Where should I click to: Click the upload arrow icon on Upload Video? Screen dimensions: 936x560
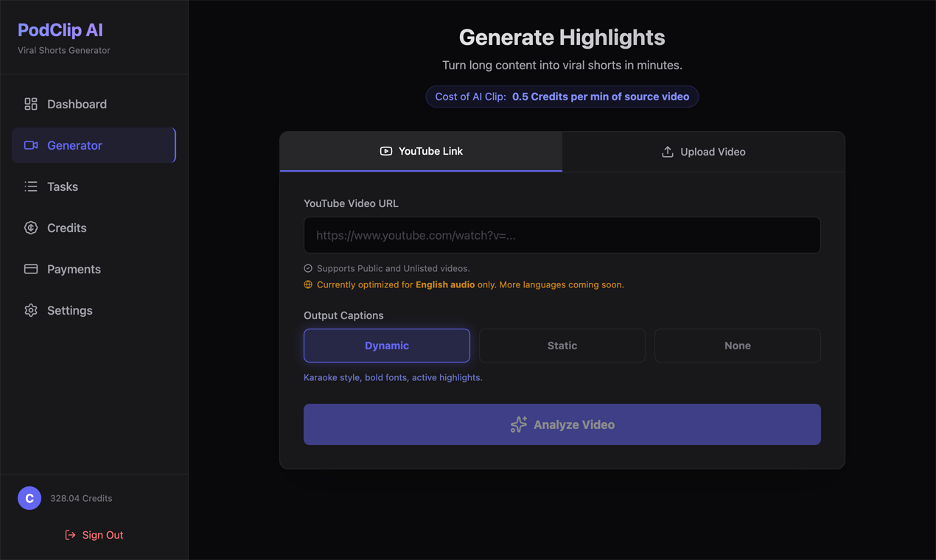(x=667, y=151)
